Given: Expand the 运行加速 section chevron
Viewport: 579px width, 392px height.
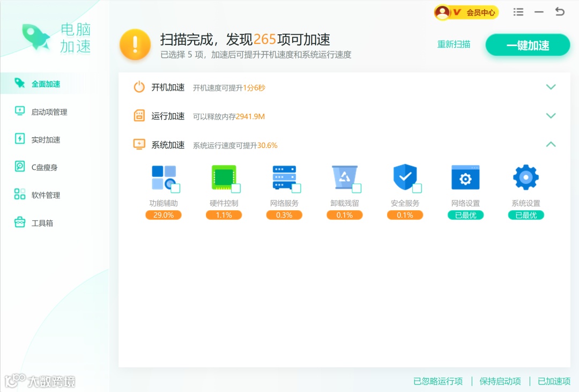Looking at the screenshot, I should [x=551, y=116].
